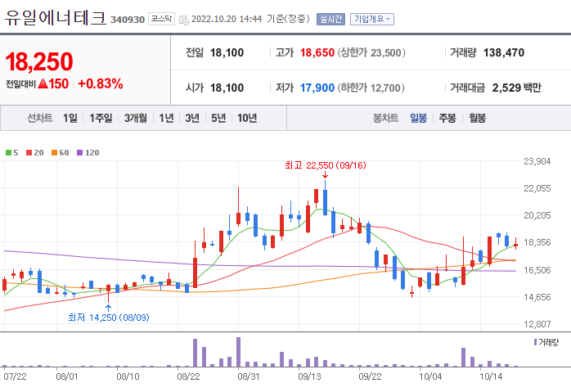The width and height of the screenshot is (571, 392).
Task: Click the 10/14 date axis label
Action: 491,376
